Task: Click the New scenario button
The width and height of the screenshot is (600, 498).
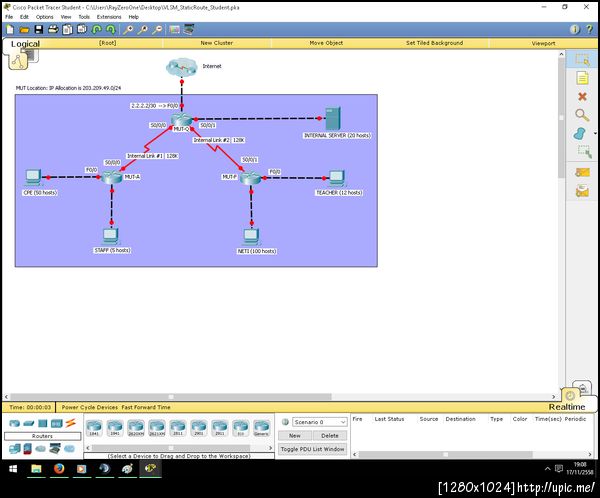Action: point(294,436)
